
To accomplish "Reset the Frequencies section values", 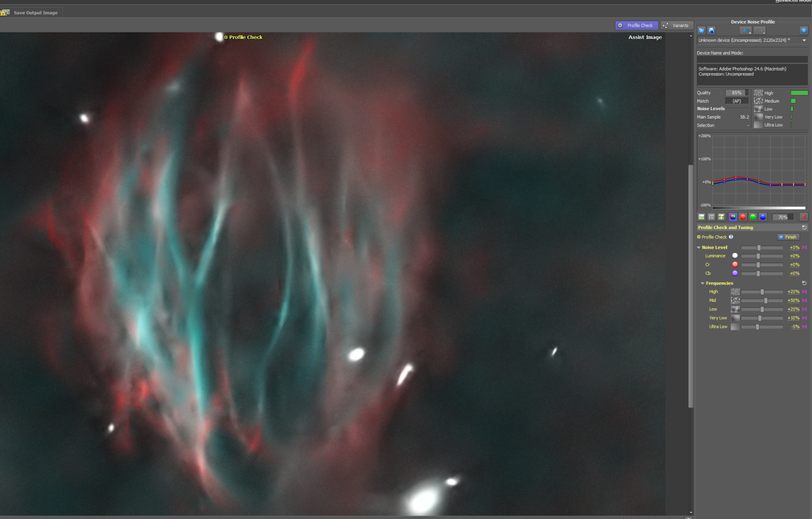I will click(804, 283).
